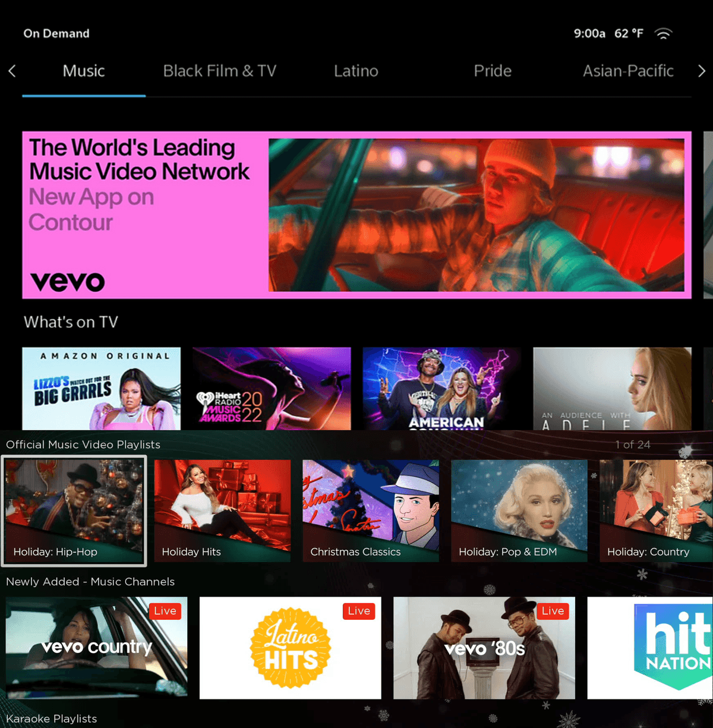Open the Latino tab
The width and height of the screenshot is (713, 728).
coord(356,71)
